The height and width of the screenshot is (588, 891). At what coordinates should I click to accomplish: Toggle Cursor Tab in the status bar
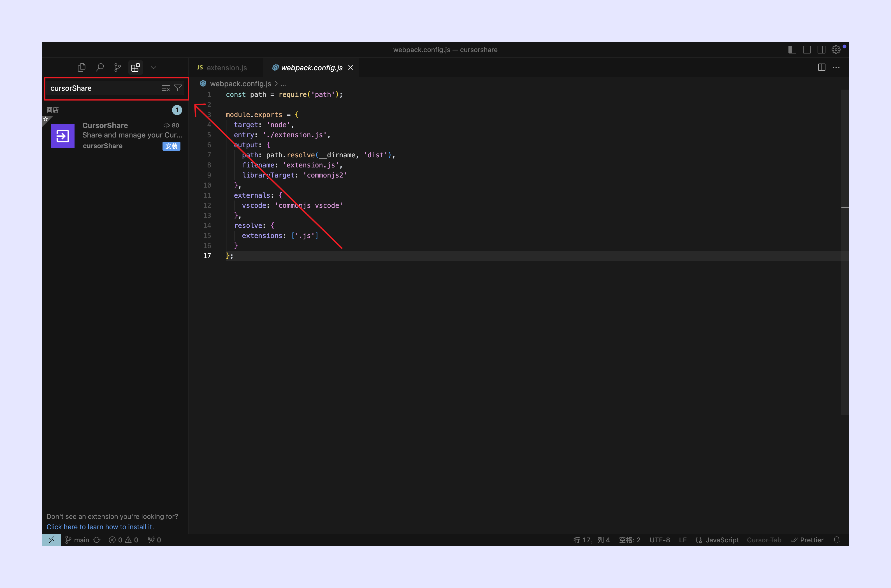point(764,540)
